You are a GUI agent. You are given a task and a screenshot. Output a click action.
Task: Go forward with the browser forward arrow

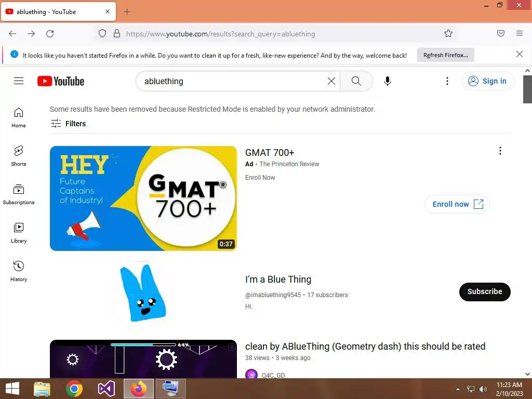(31, 33)
